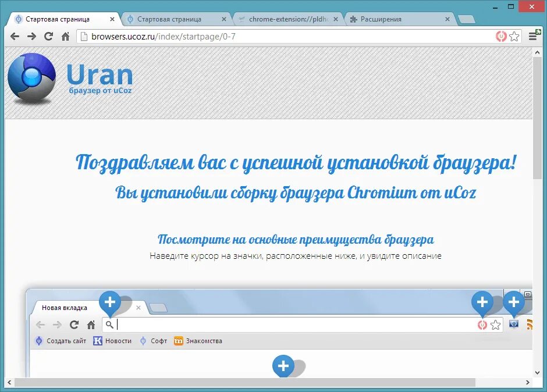Click the vertical scrollbar down arrow
This screenshot has height=392, width=547.
[x=537, y=372]
